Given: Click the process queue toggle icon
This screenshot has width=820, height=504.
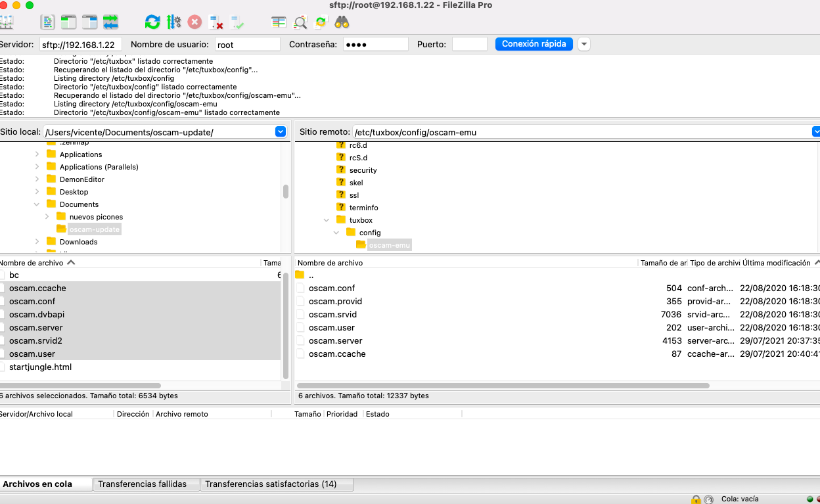Looking at the screenshot, I should click(x=173, y=22).
